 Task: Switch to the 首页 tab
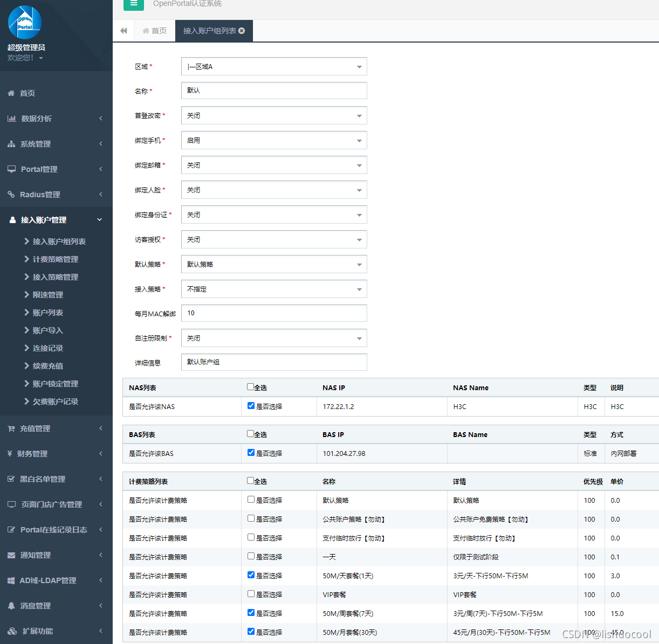(154, 31)
